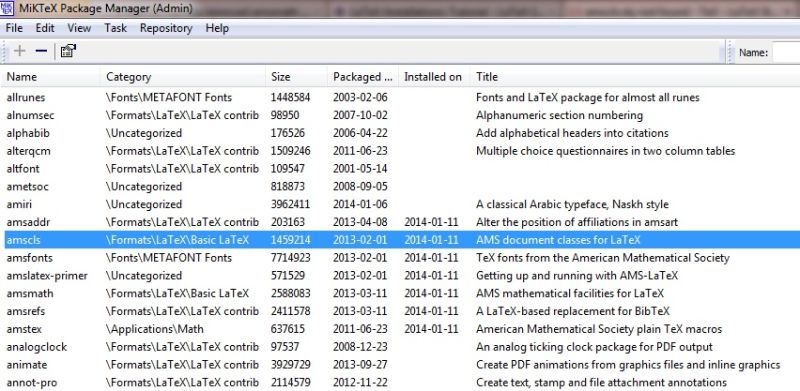Click size value 7714923 of amsfonts
800x391 pixels.
coord(290,258)
